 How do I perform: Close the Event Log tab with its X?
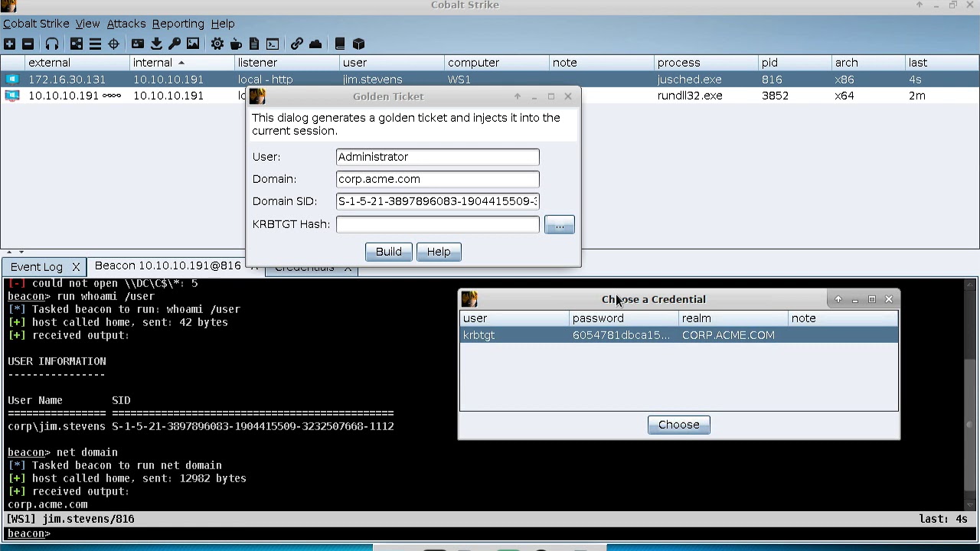(76, 266)
